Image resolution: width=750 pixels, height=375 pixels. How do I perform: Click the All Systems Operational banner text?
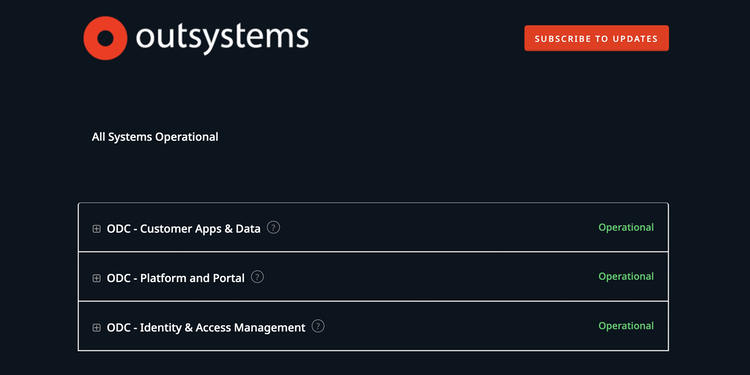pyautogui.click(x=155, y=137)
